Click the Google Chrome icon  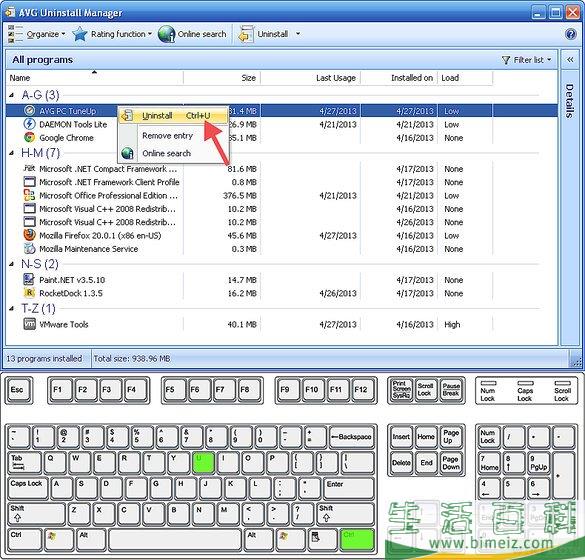[x=29, y=138]
